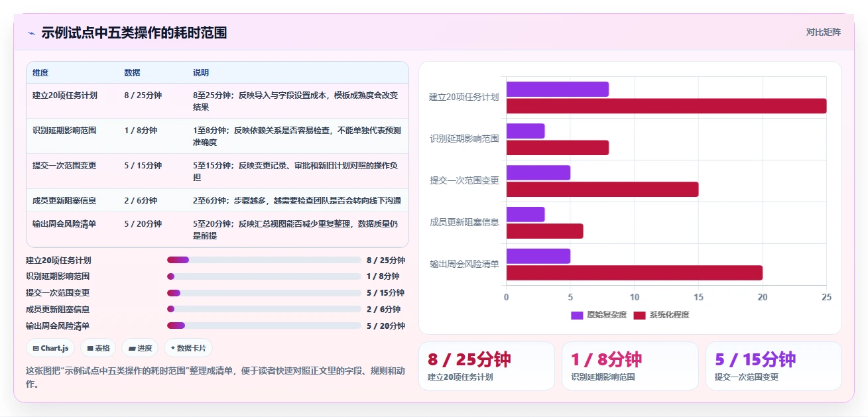Viewport: 868px width, 417px height.
Task: Click the 提交一次范围变更 progress bar
Action: click(x=264, y=292)
